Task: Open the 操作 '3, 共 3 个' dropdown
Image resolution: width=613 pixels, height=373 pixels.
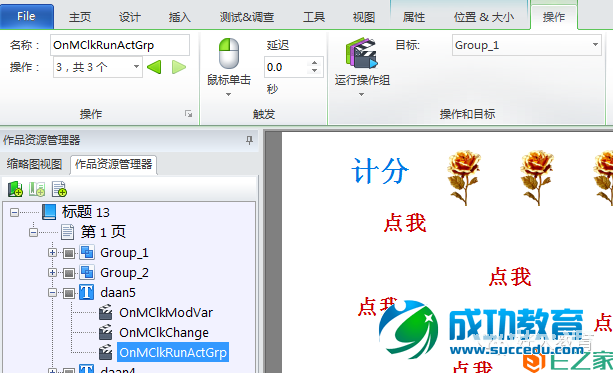Action: tap(98, 67)
